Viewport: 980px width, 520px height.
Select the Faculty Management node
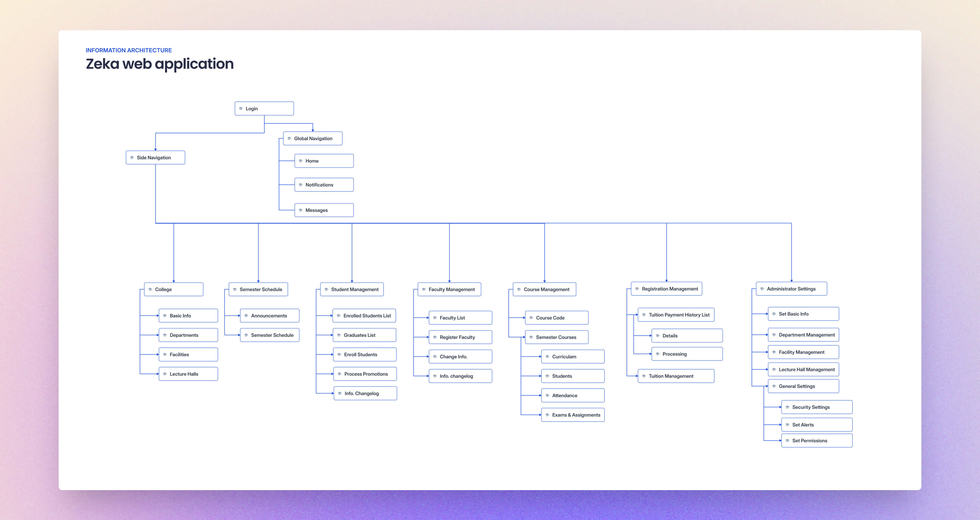pyautogui.click(x=449, y=289)
